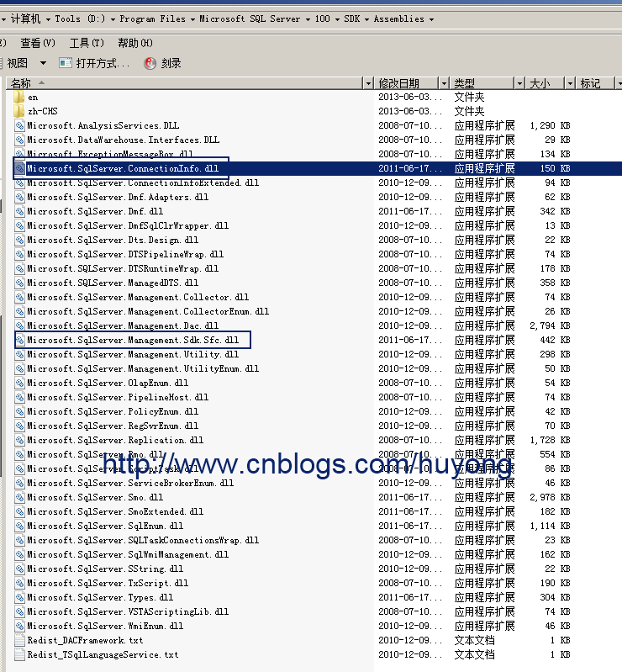Click the Microsoft.SqlServer.ConnectionInfo.dll file icon
This screenshot has width=622, height=672.
19,168
